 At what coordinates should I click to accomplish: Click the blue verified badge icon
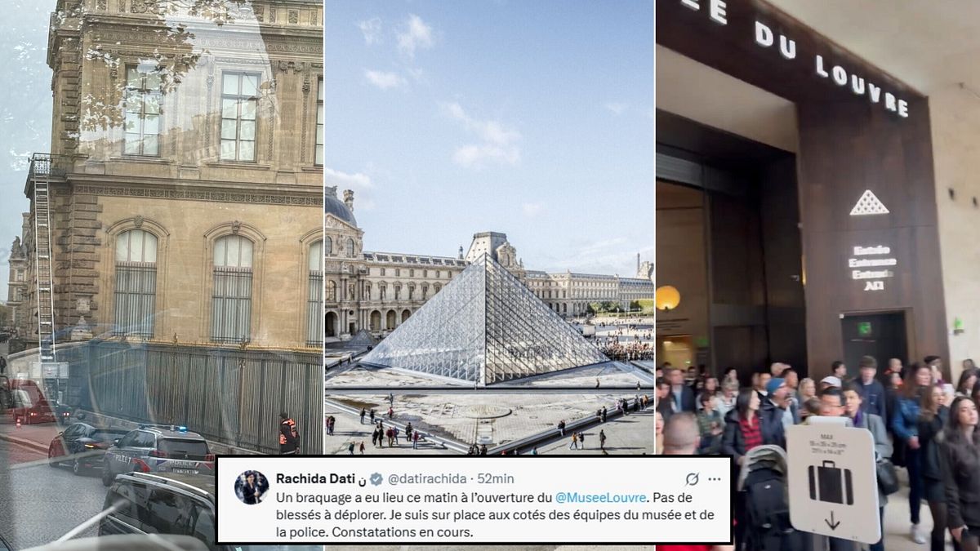pos(376,479)
